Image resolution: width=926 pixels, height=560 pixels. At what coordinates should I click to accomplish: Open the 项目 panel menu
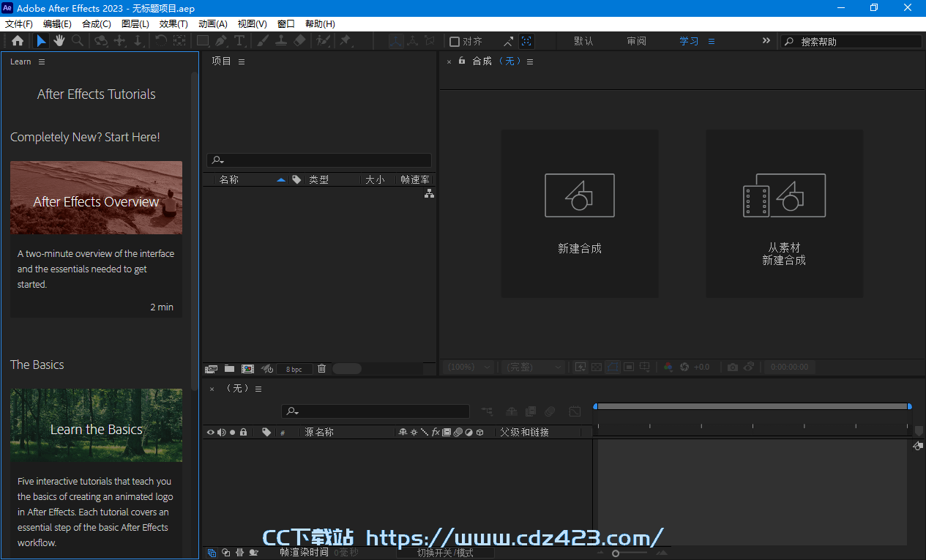pos(242,61)
